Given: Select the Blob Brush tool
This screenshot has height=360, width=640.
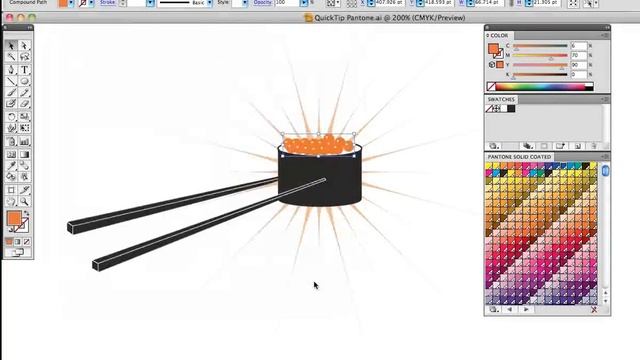Looking at the screenshot, I should (x=11, y=104).
